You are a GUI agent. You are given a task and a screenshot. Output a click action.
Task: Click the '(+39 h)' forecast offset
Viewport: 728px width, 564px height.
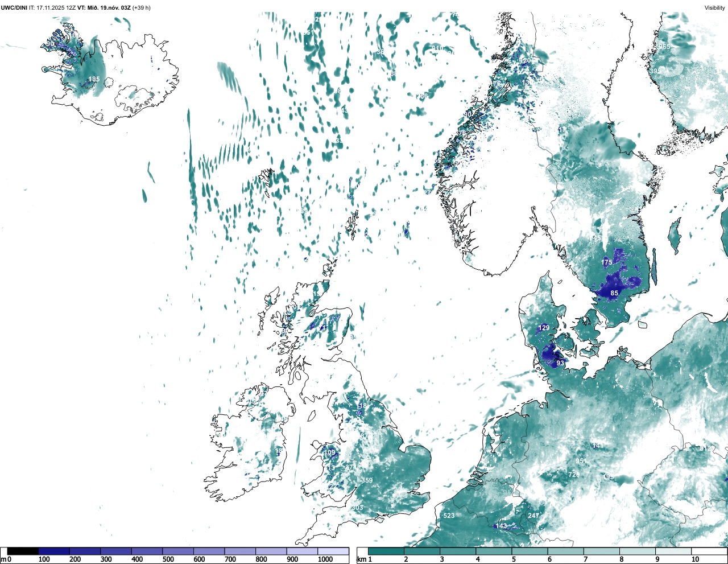click(x=142, y=8)
